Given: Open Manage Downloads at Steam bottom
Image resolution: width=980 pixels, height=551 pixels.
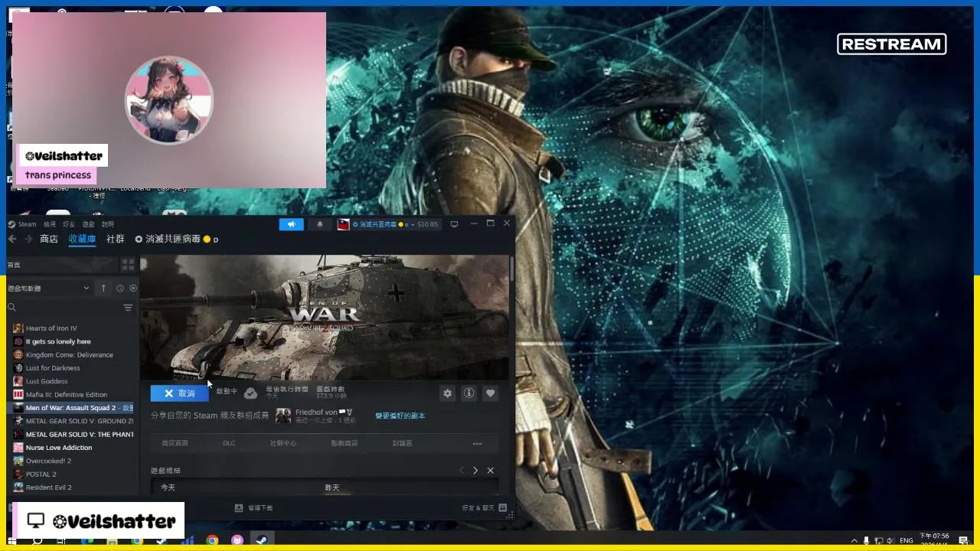Looking at the screenshot, I should (x=253, y=507).
